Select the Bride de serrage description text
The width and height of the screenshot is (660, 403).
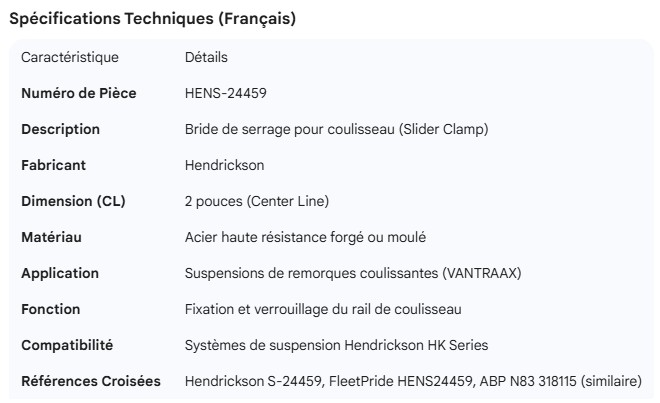(x=336, y=129)
